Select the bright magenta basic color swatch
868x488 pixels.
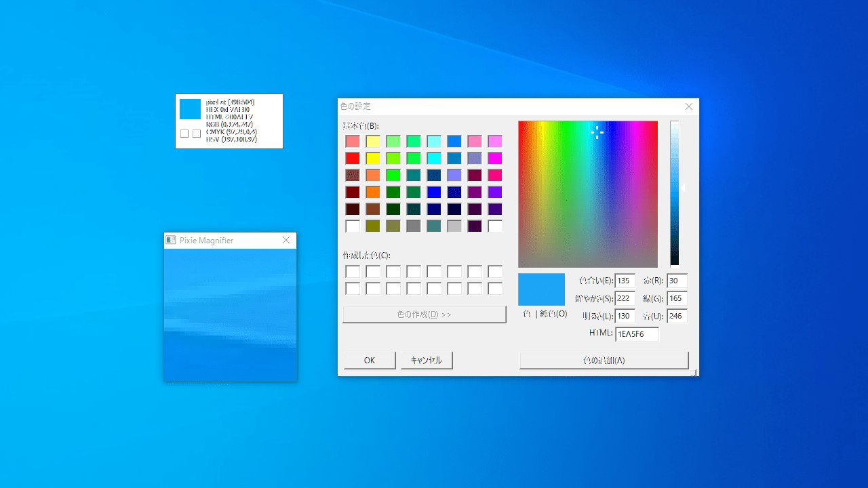pyautogui.click(x=495, y=158)
